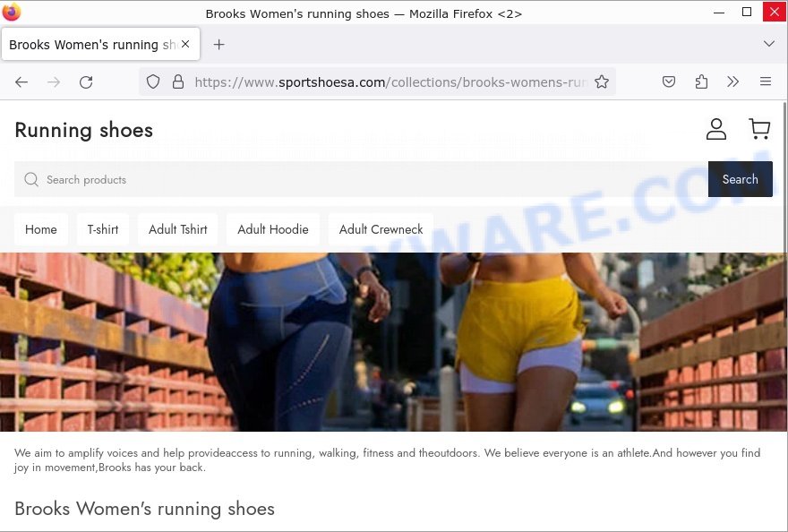
Task: Click the Brooks Women's running shoes heading
Action: pyautogui.click(x=145, y=509)
